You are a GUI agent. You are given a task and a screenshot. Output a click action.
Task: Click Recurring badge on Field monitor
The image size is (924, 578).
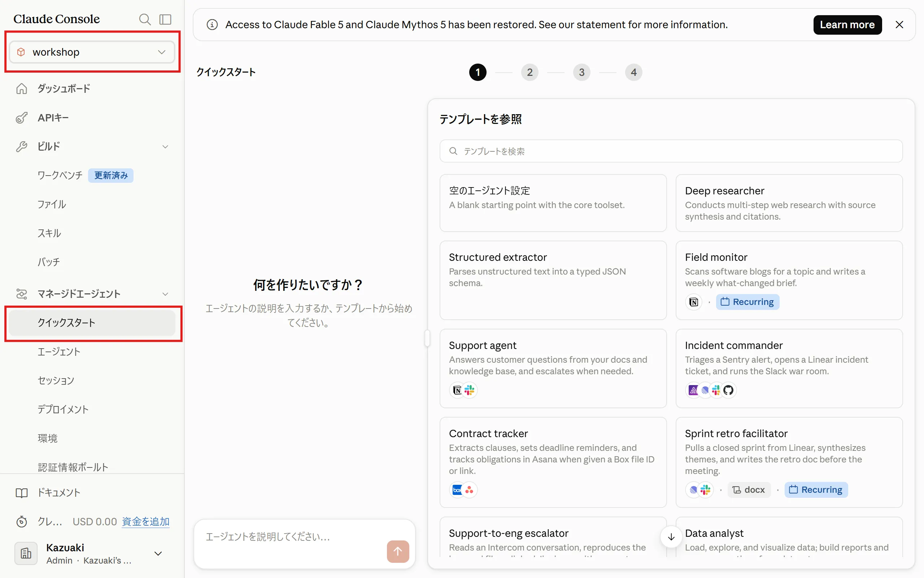747,302
